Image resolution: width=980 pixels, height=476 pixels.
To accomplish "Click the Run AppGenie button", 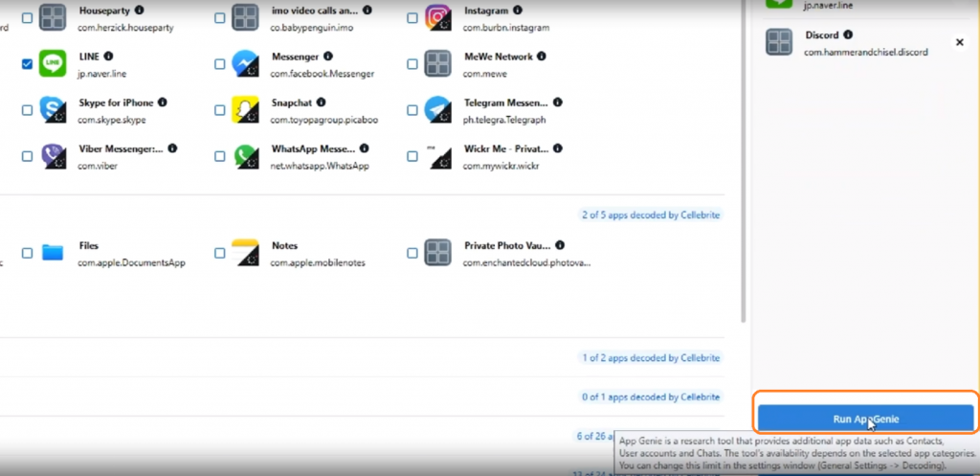I will 865,419.
